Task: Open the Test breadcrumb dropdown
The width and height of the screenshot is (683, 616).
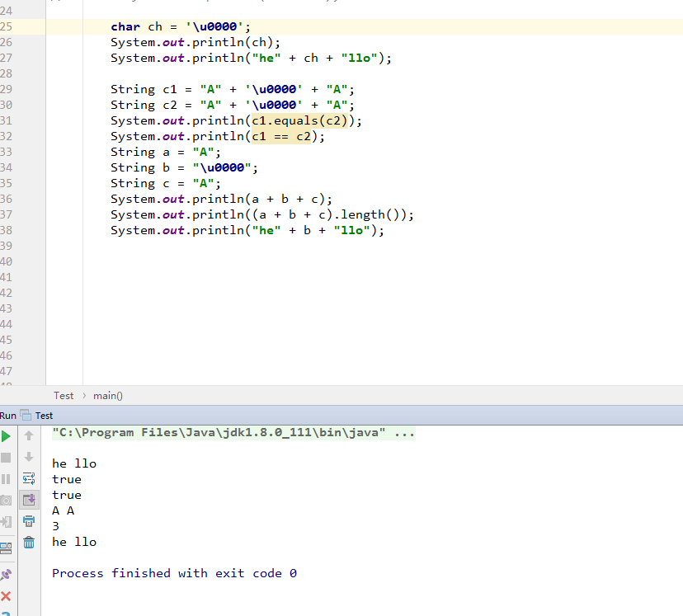Action: pyautogui.click(x=63, y=395)
